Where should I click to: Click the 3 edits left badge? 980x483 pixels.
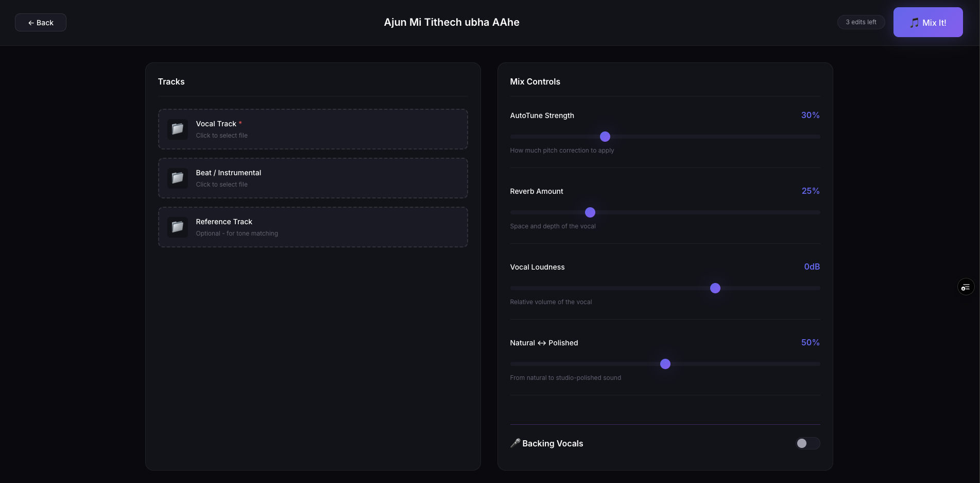point(861,22)
